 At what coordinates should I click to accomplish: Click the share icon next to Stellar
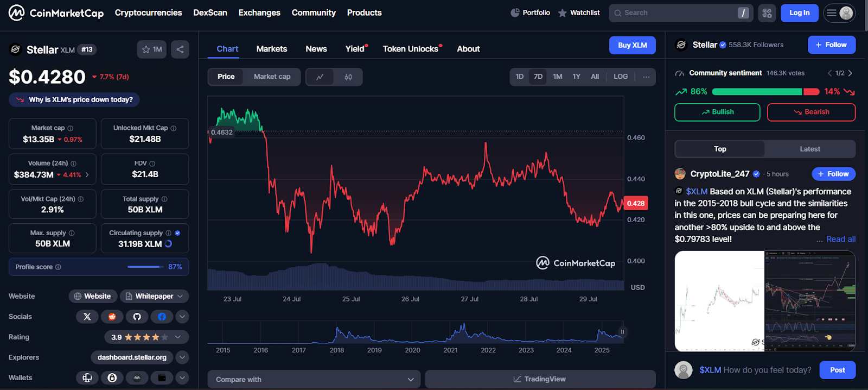point(180,49)
